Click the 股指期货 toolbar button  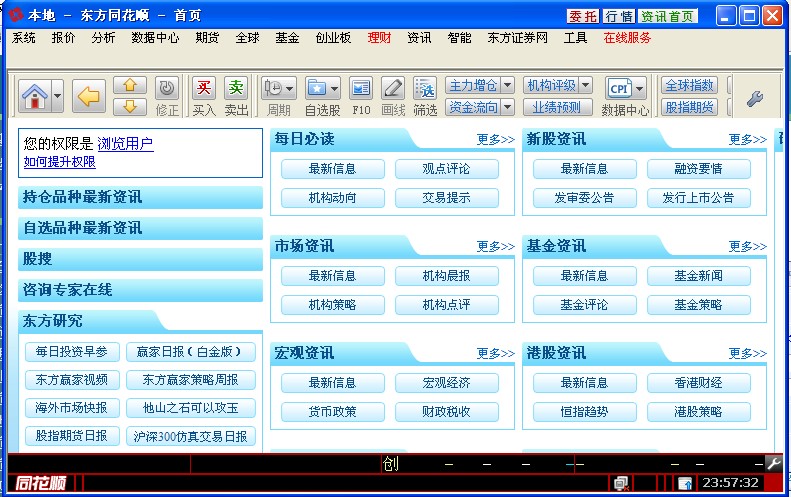click(689, 107)
